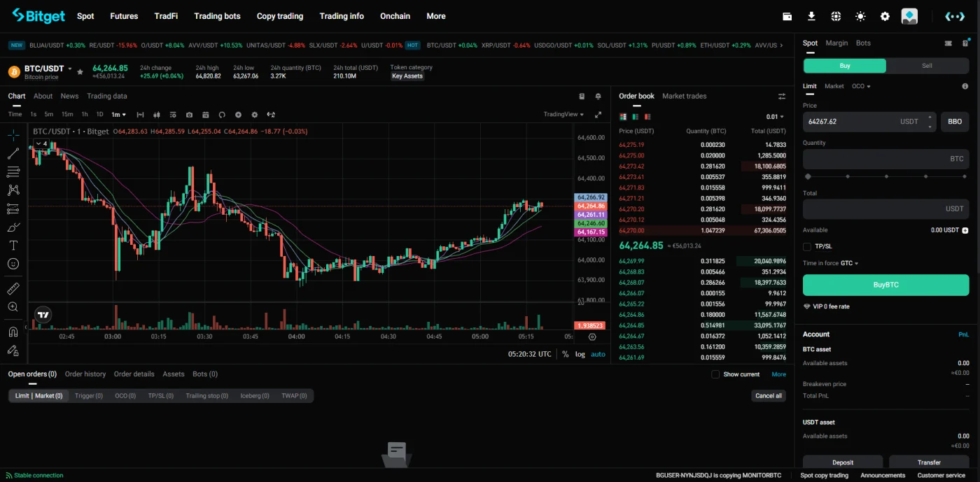Image resolution: width=980 pixels, height=482 pixels.
Task: Expand the BTC/USDT pair selector
Action: (69, 69)
